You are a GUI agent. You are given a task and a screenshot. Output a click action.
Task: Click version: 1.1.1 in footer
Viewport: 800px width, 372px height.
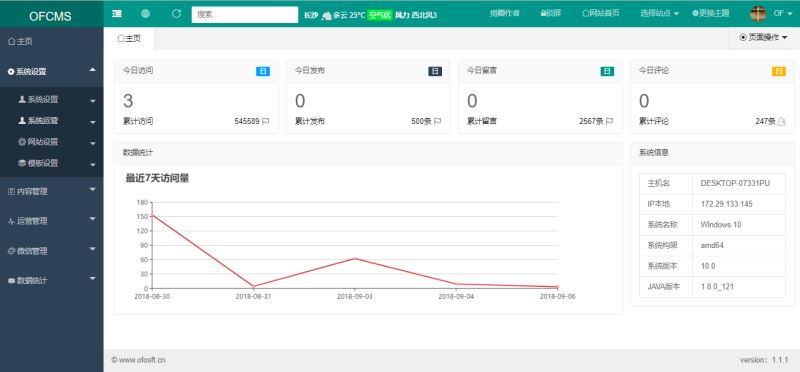(764, 360)
